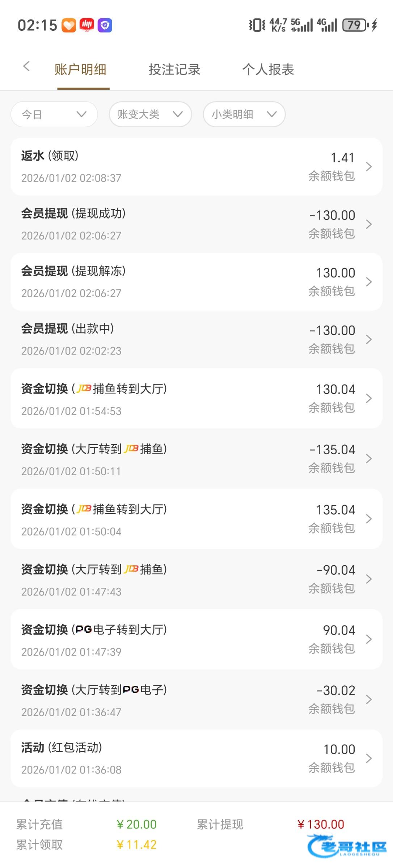The image size is (393, 868).
Task: Expand the 今日 date dropdown
Action: (54, 114)
